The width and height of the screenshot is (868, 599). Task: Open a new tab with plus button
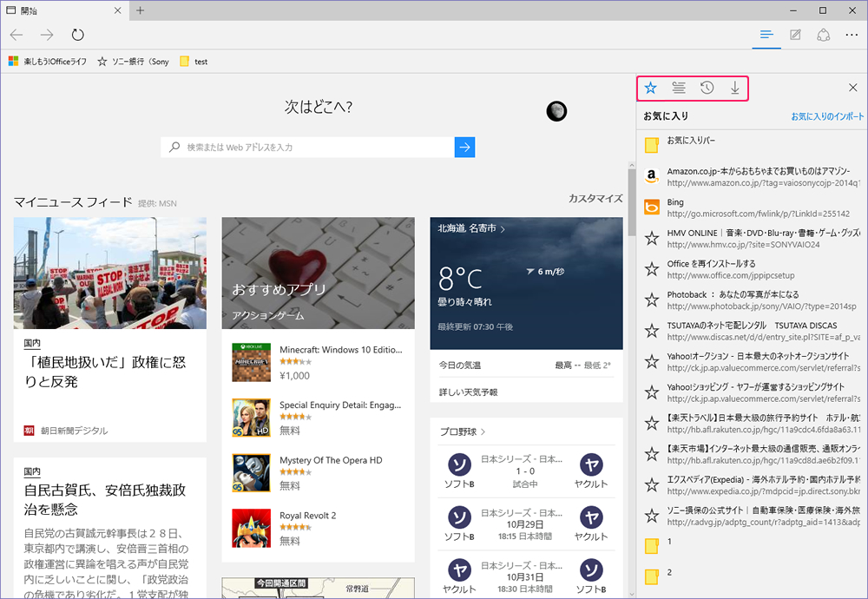[x=140, y=10]
